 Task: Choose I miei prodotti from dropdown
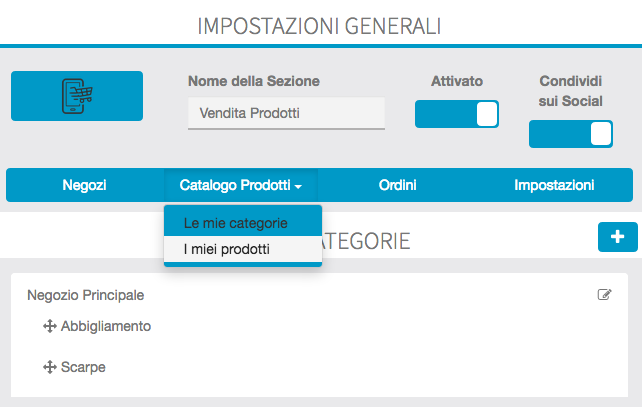(227, 249)
